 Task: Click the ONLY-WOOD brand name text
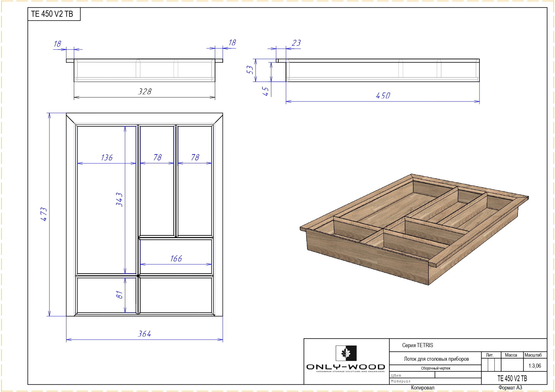[x=346, y=367]
